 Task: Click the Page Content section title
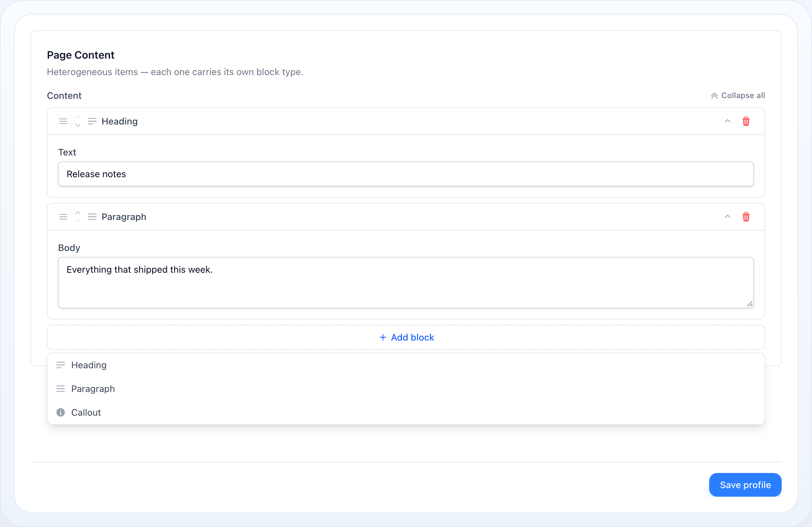click(80, 55)
